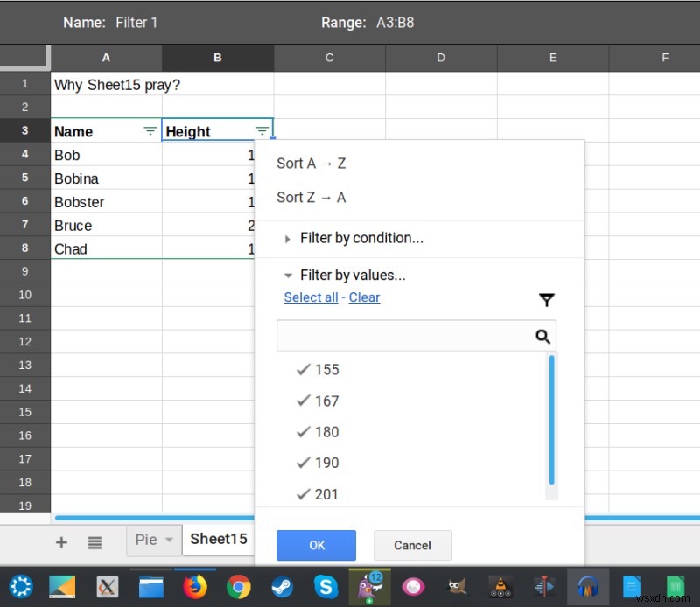Screen dimensions: 700x607
Task: Click the blue scrollbar in the values list
Action: [552, 420]
